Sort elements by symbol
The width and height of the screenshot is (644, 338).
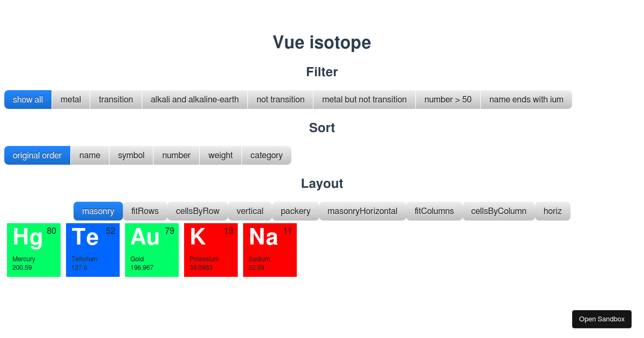click(131, 155)
